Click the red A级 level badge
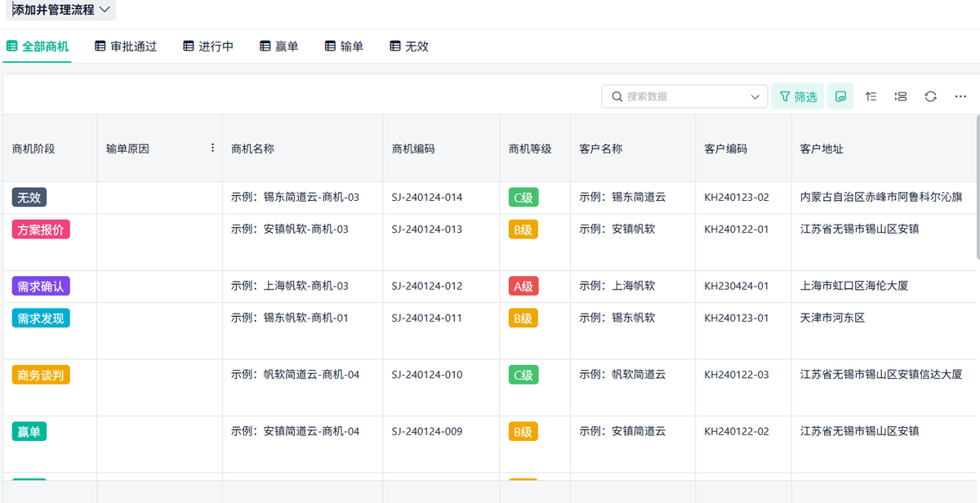Image resolution: width=980 pixels, height=503 pixels. (523, 287)
